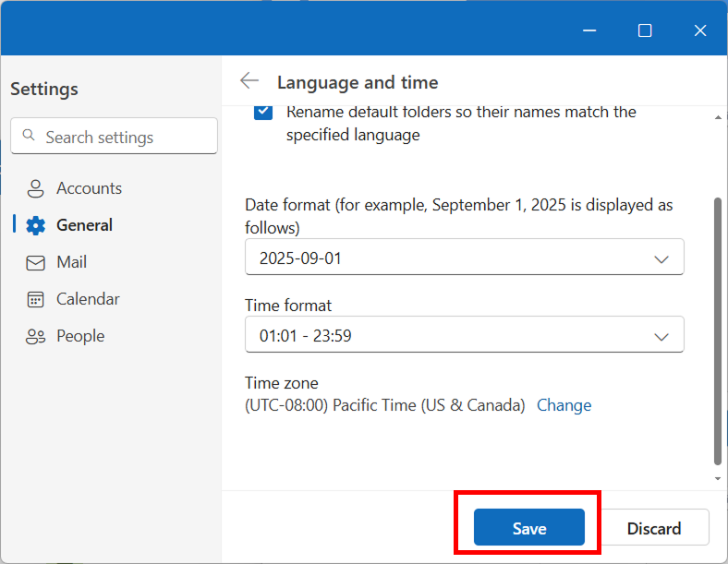This screenshot has height=564, width=728.
Task: Click the magnifier icon in Search settings
Action: [x=29, y=135]
